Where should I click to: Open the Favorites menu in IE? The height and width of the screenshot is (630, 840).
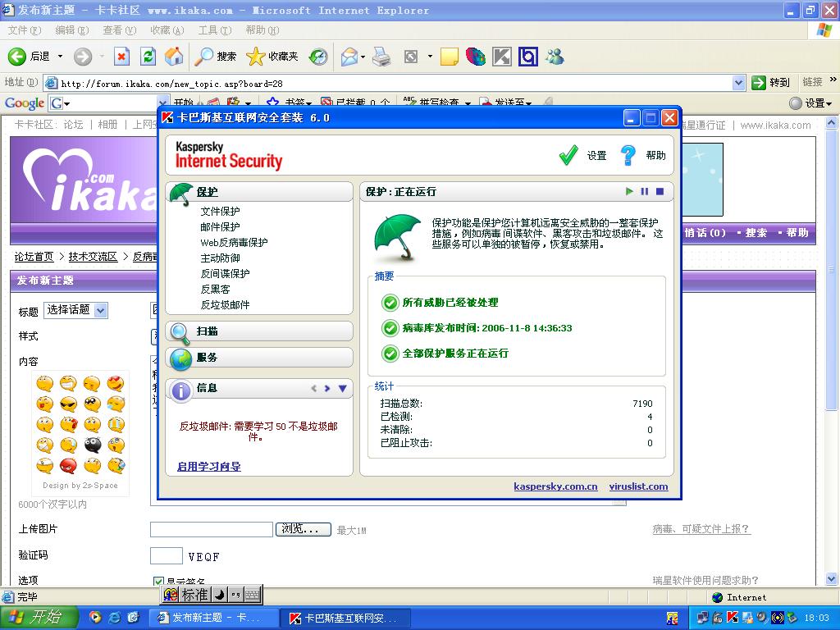(167, 30)
